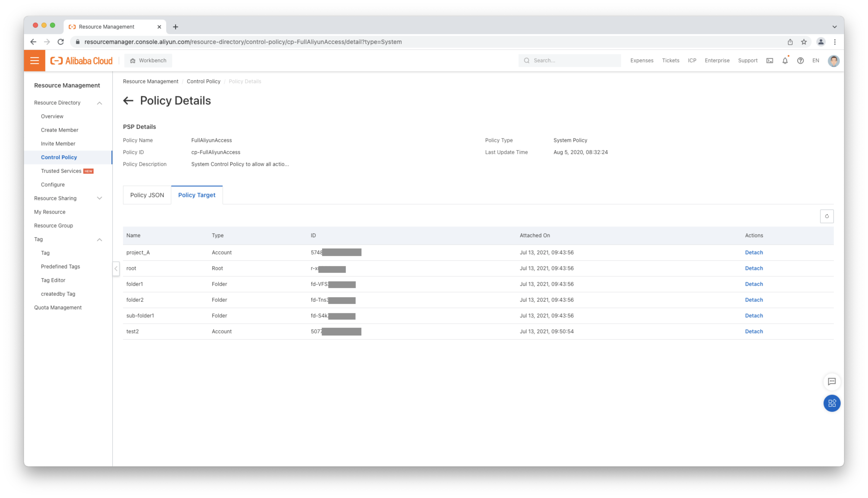Click the help question mark icon
Image resolution: width=868 pixels, height=498 pixels.
(800, 61)
